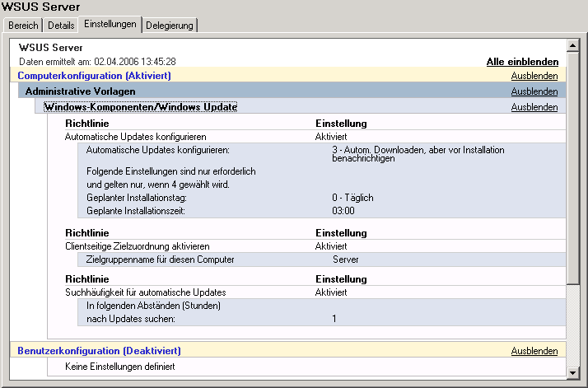Click the Administrative Vorlagen heading
The image size is (588, 388).
click(x=80, y=91)
